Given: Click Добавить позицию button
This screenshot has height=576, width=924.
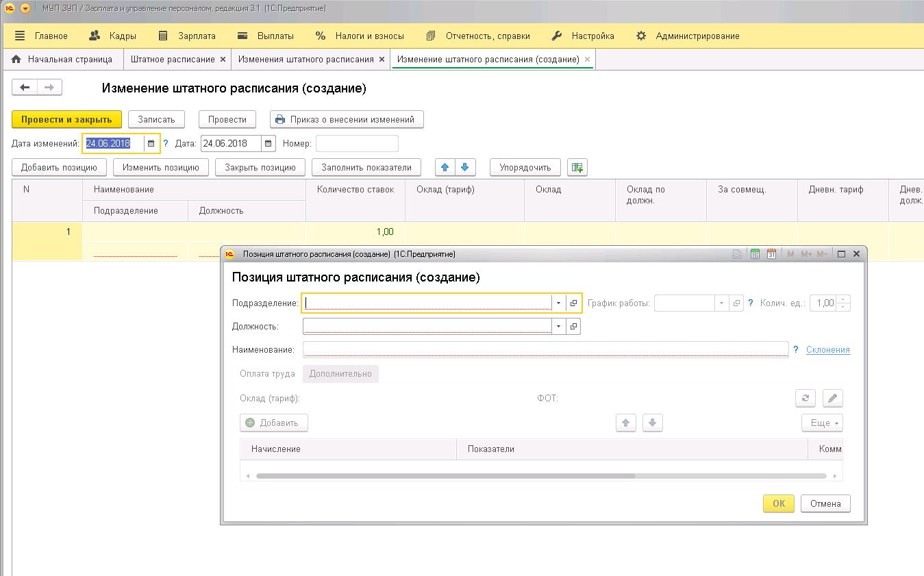Looking at the screenshot, I should pos(59,167).
